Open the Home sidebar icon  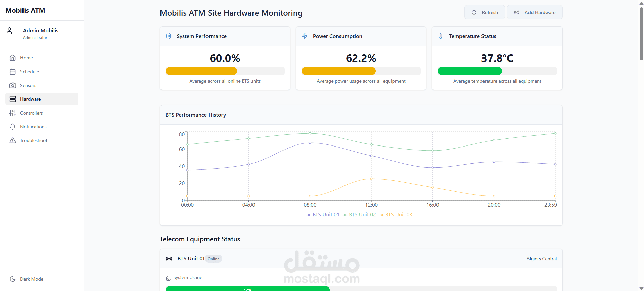(x=13, y=58)
